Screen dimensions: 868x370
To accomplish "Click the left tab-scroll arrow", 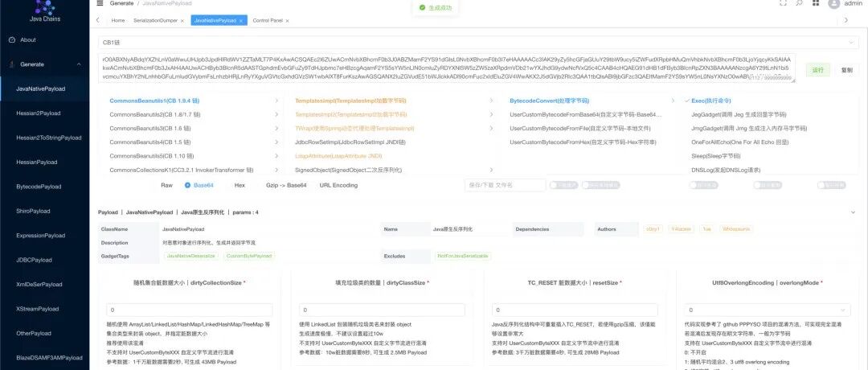I will coord(98,20).
